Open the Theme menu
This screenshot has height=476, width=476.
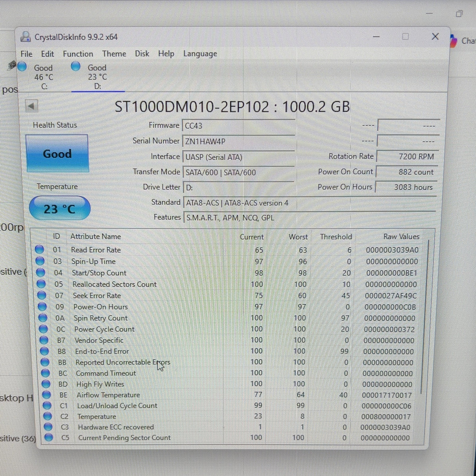[x=114, y=54]
